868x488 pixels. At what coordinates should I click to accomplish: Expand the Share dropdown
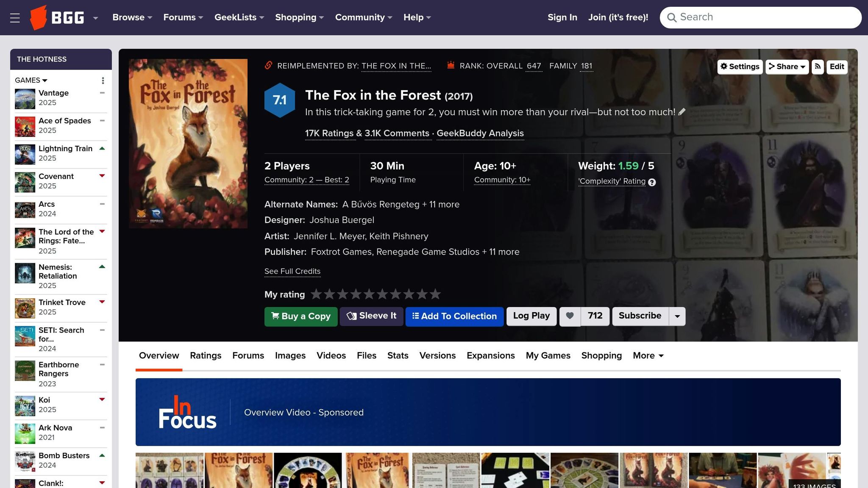[787, 67]
